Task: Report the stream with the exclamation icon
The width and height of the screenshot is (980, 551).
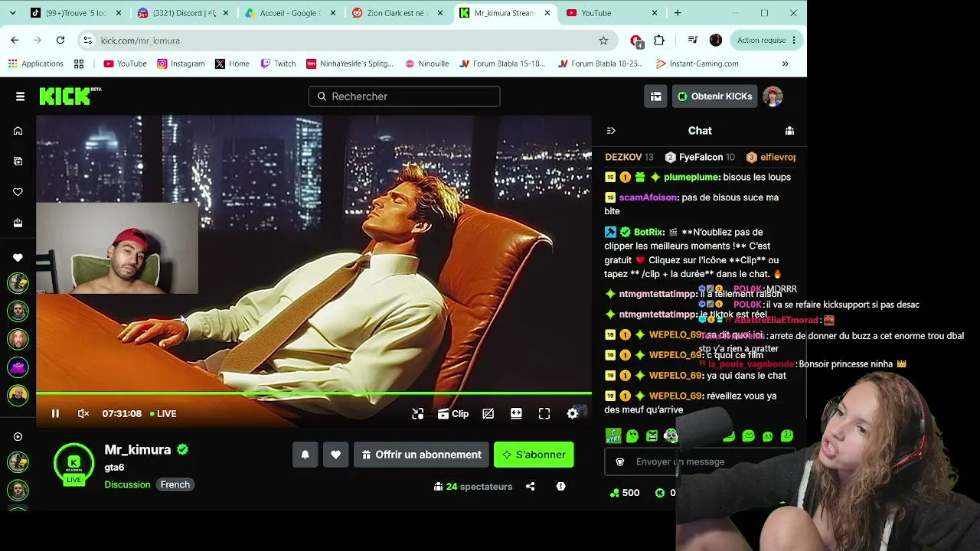Action: click(560, 486)
